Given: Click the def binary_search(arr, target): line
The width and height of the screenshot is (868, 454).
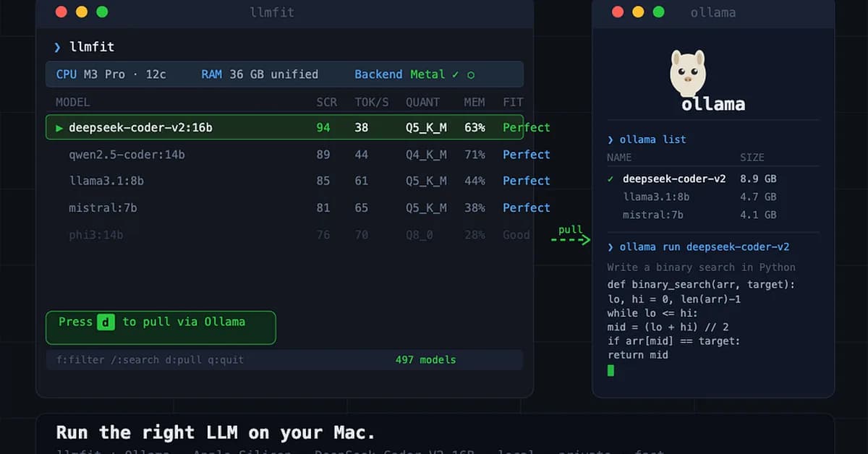Looking at the screenshot, I should click(702, 285).
